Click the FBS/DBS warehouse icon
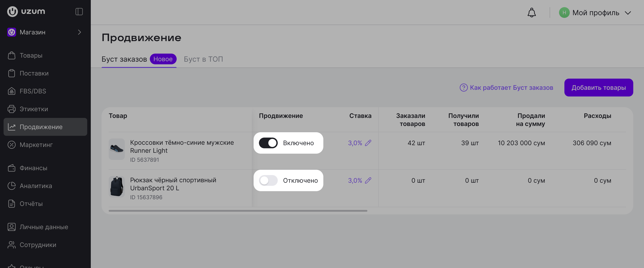 tap(11, 91)
